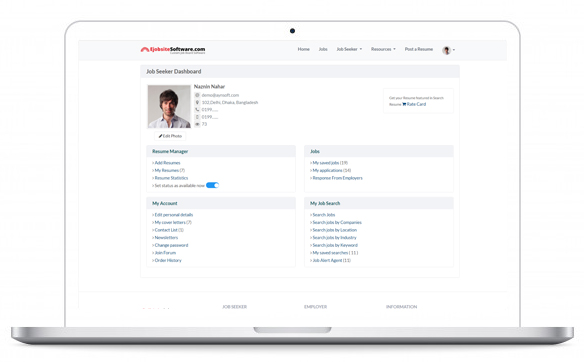Open Join Forum link
Viewport: 584px width, 362px height.
(x=165, y=253)
